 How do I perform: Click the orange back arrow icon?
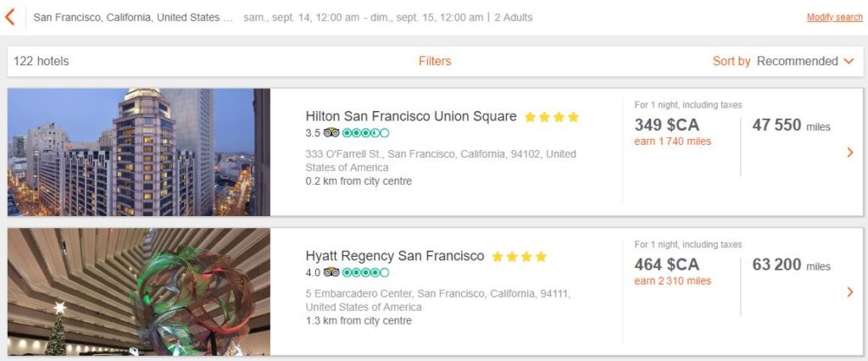click(x=10, y=17)
